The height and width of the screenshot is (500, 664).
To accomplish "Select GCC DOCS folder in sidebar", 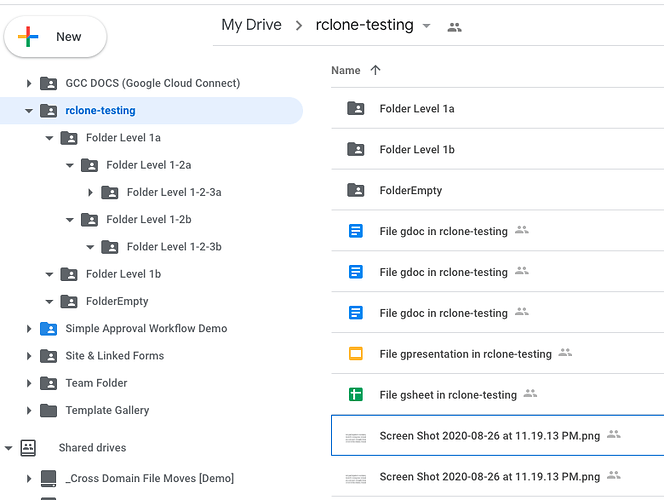I will (x=152, y=83).
